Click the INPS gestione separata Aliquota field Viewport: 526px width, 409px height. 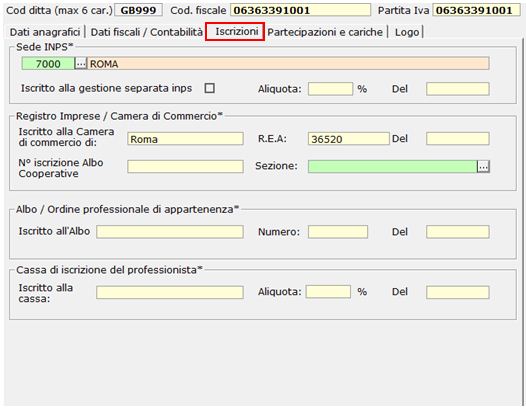(x=330, y=89)
